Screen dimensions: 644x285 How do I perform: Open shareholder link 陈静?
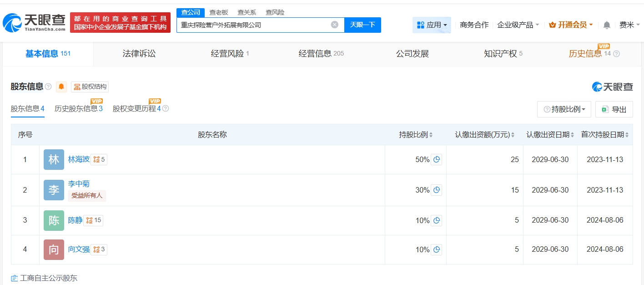pyautogui.click(x=75, y=220)
